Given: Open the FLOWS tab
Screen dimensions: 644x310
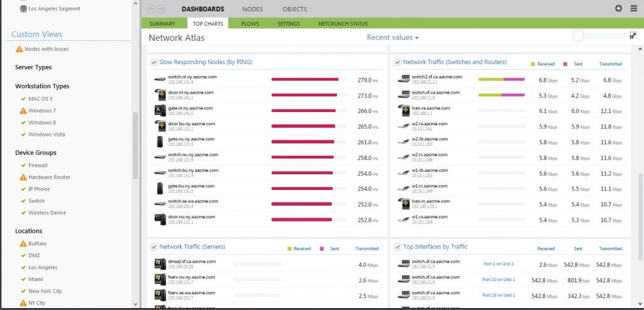Looking at the screenshot, I should 250,24.
